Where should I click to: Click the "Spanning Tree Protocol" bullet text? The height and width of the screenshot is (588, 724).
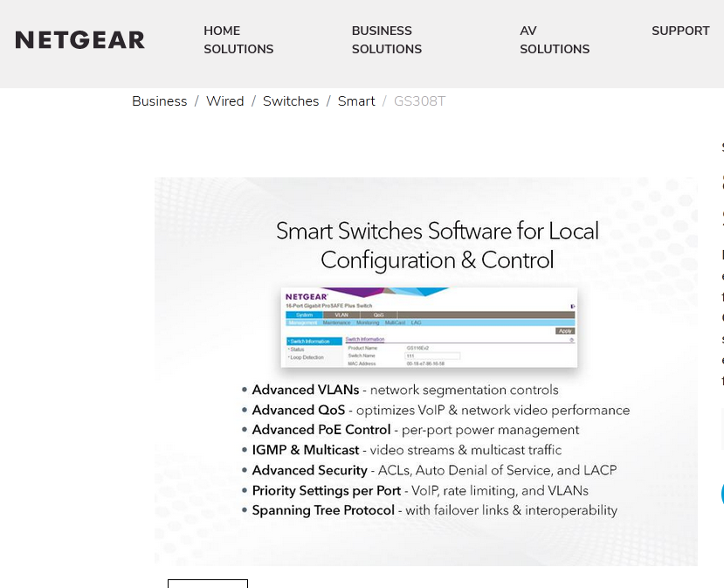point(323,510)
